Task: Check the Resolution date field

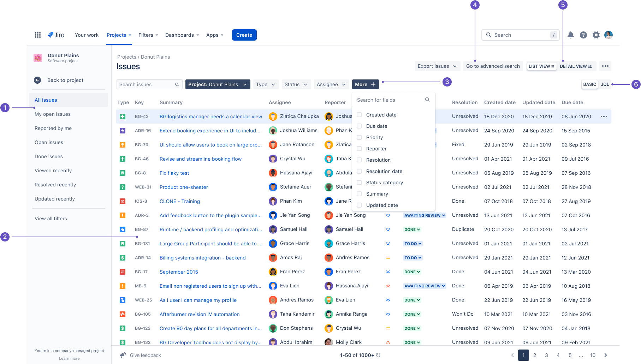Action: [359, 171]
